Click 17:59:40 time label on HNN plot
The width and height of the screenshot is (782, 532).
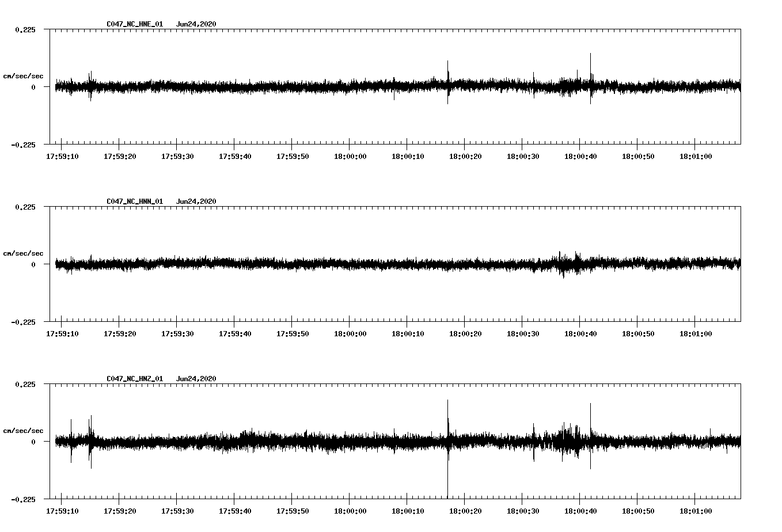(x=235, y=334)
